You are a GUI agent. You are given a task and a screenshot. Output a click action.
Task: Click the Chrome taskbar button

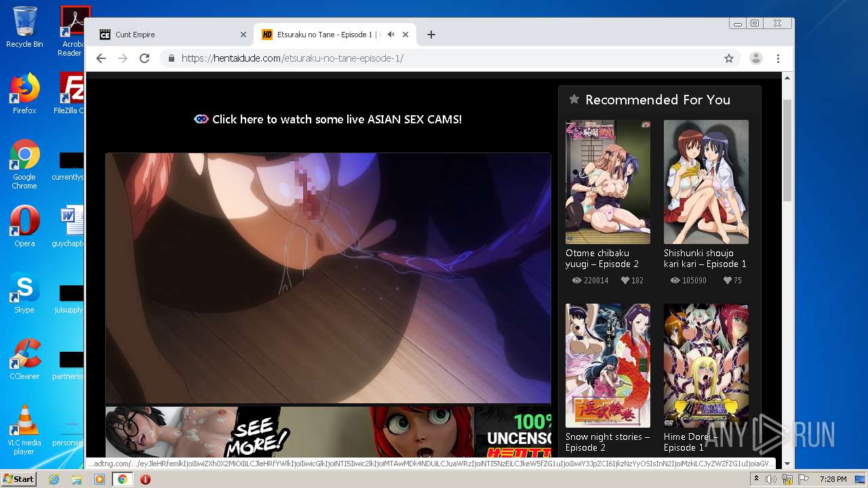[122, 479]
